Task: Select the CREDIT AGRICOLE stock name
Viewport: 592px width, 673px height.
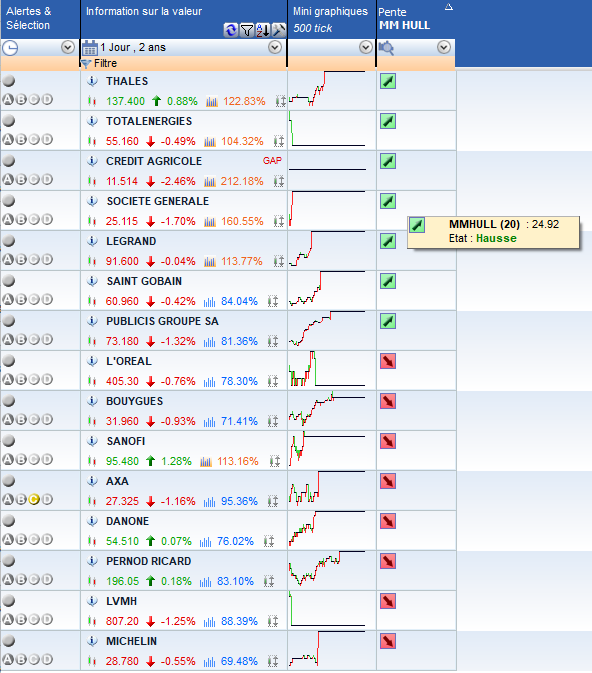Action: [154, 161]
